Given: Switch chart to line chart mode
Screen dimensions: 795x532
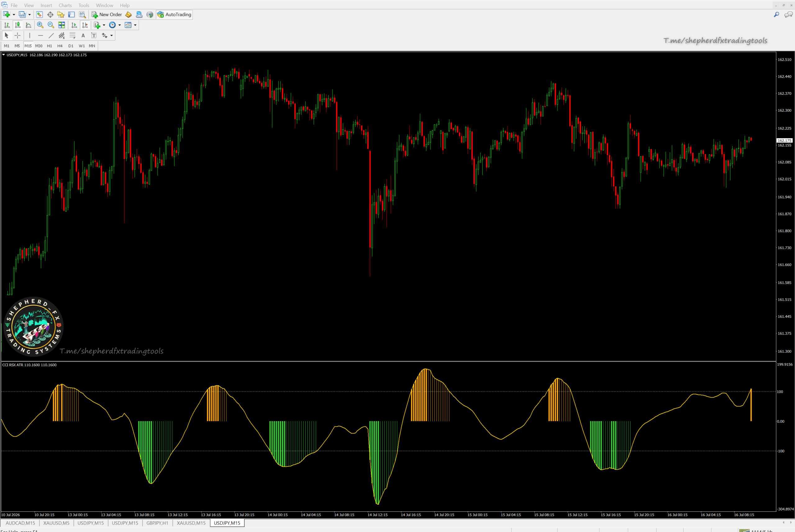Looking at the screenshot, I should click(29, 25).
